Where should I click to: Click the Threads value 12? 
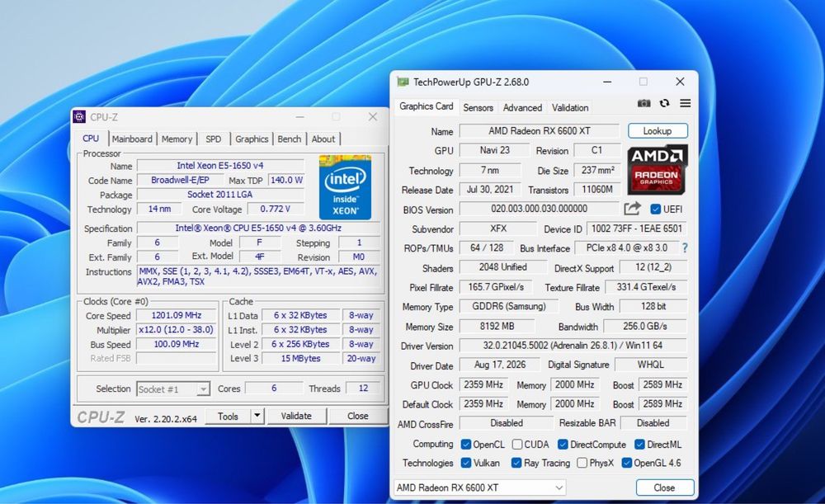click(363, 389)
